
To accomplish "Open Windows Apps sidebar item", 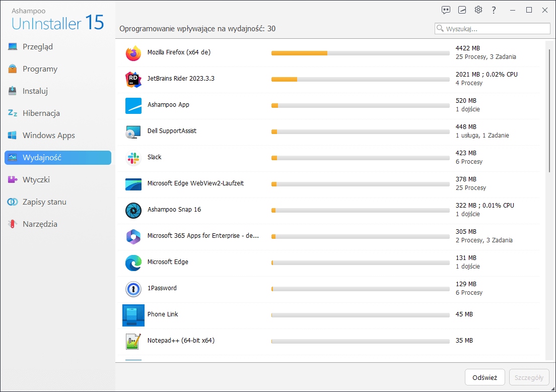I will tap(48, 136).
